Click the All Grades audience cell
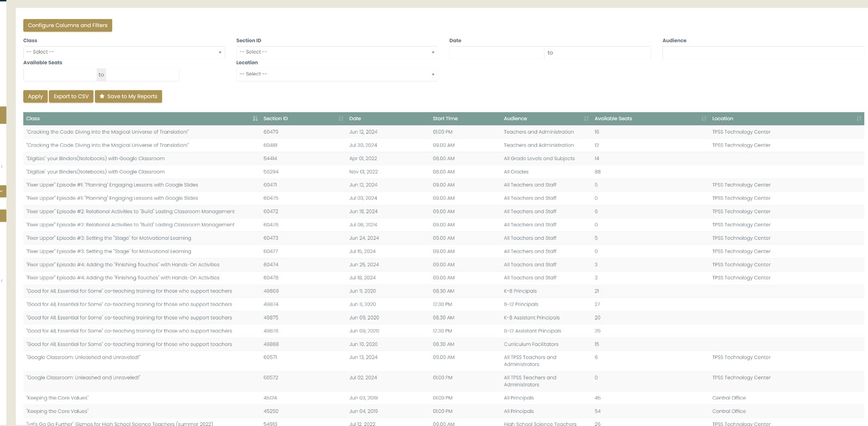 tap(516, 171)
